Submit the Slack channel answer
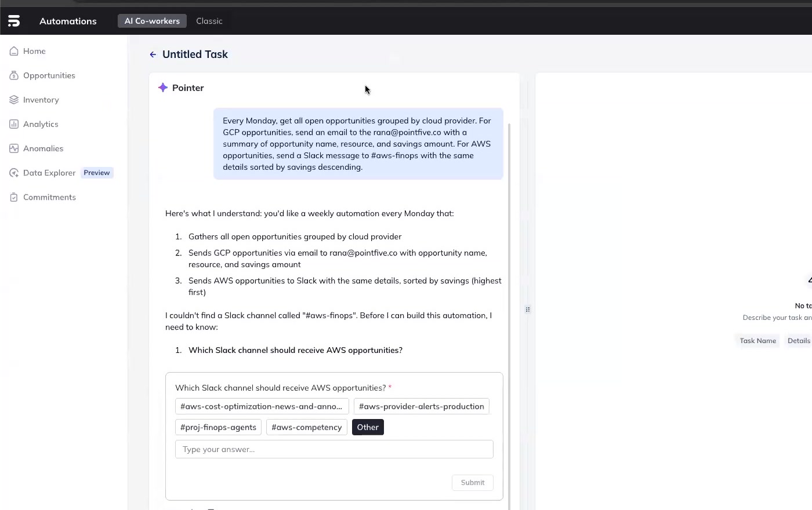The width and height of the screenshot is (812, 510). pos(472,482)
